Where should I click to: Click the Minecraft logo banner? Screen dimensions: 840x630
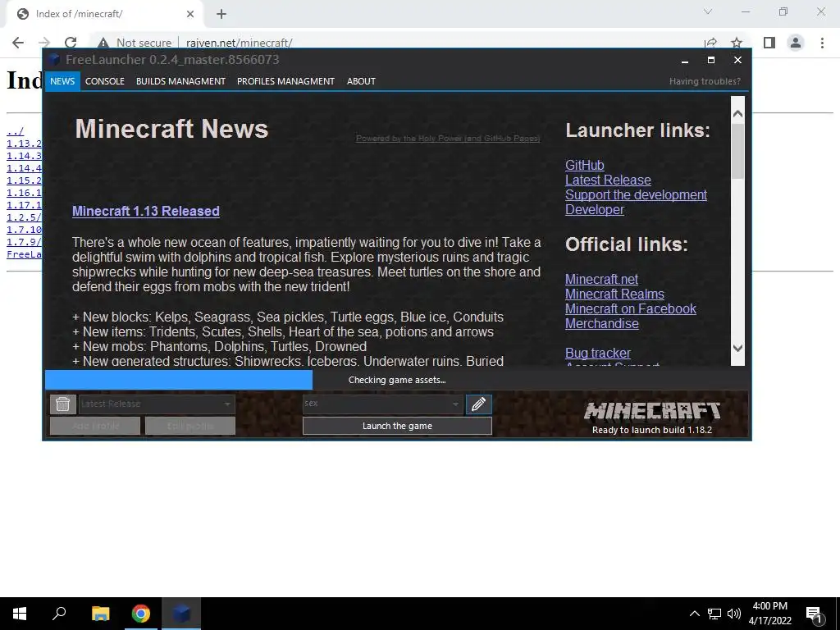point(652,412)
